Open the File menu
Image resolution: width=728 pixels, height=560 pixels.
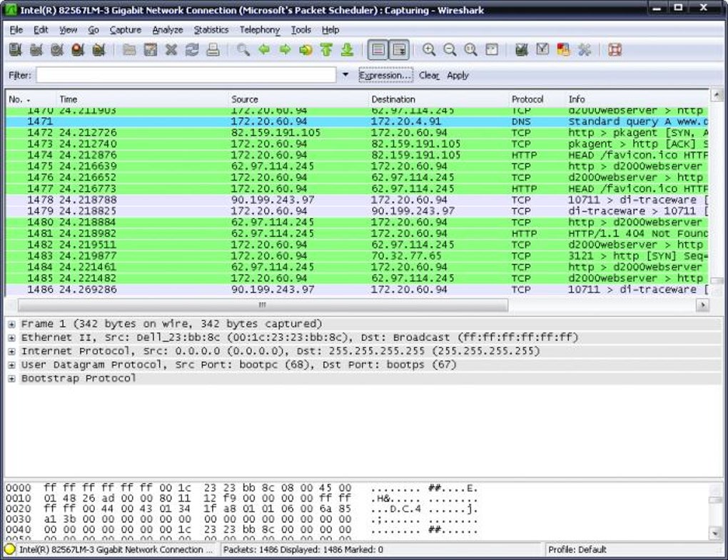(16, 30)
